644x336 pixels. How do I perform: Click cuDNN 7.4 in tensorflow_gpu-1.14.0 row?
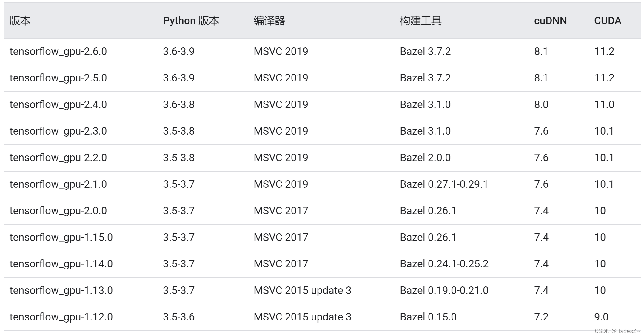(x=541, y=264)
